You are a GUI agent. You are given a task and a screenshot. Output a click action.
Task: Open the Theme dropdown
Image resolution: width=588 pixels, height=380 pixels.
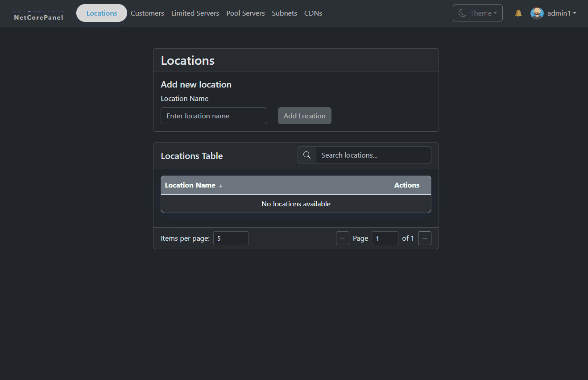[478, 13]
